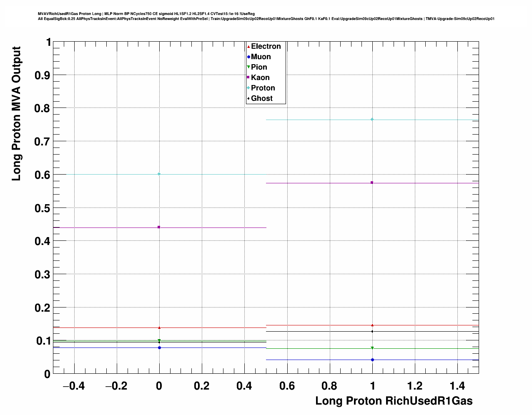
Task: Click the 'Long Proton MVA Output' y-axis title
Action: point(16,113)
